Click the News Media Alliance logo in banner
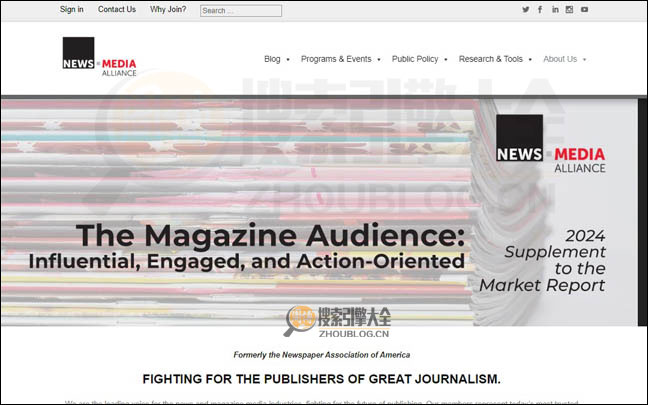648x405 pixels. pyautogui.click(x=550, y=144)
